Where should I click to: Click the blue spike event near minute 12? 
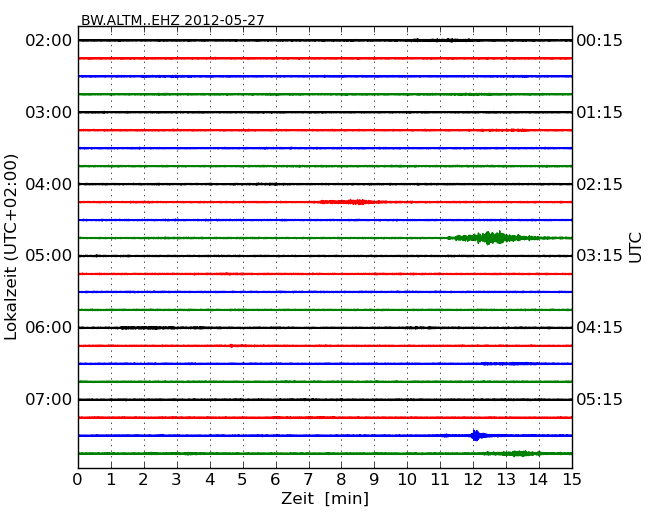[x=475, y=435]
